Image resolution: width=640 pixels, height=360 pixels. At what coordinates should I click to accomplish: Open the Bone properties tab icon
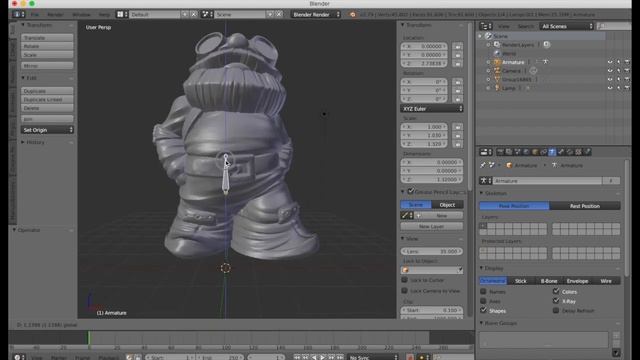click(561, 152)
